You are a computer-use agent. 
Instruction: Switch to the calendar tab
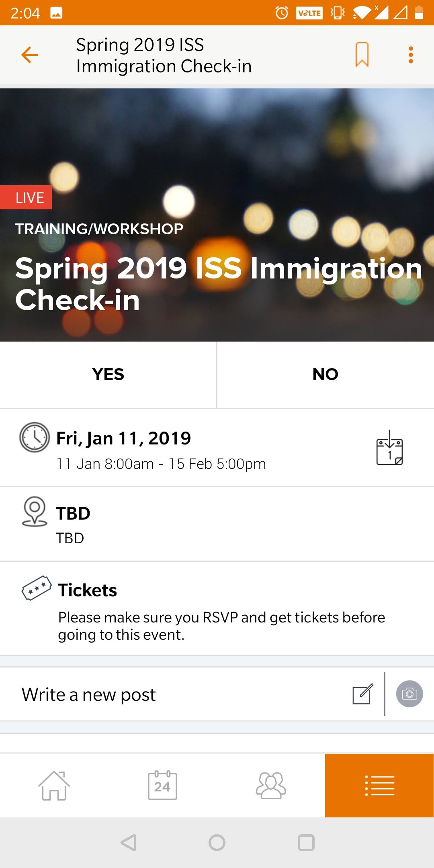pos(162,786)
